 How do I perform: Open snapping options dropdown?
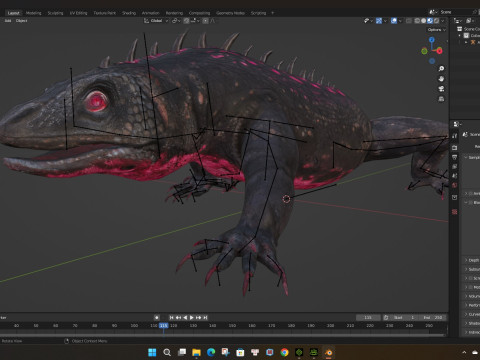(x=195, y=21)
